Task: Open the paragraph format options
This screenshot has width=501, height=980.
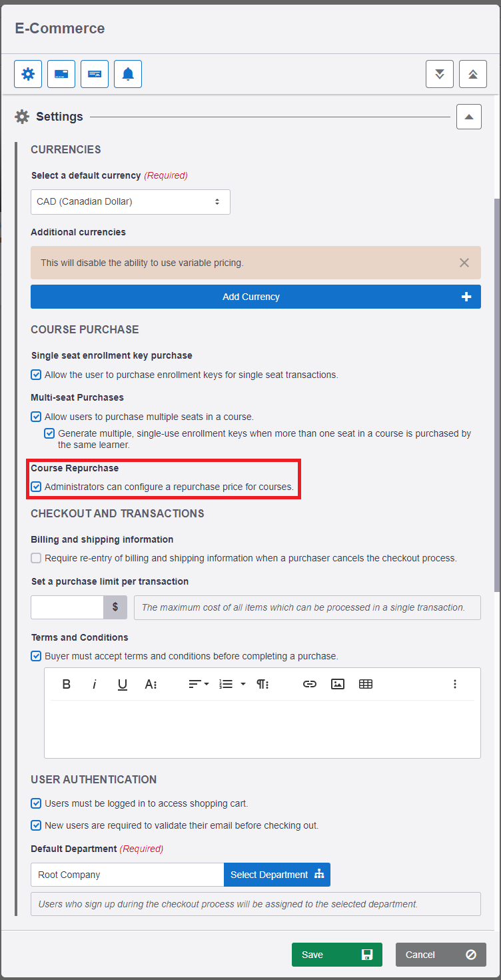Action: pos(262,684)
